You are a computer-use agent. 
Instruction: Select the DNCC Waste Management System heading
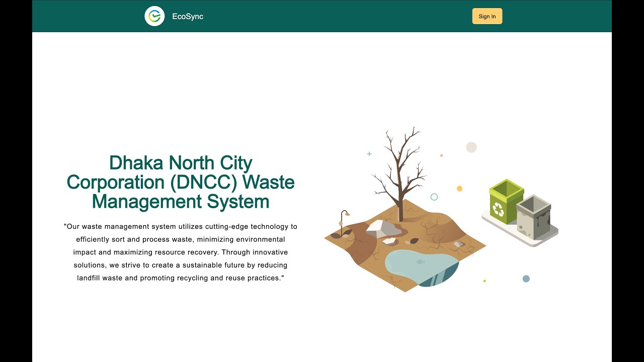[181, 182]
